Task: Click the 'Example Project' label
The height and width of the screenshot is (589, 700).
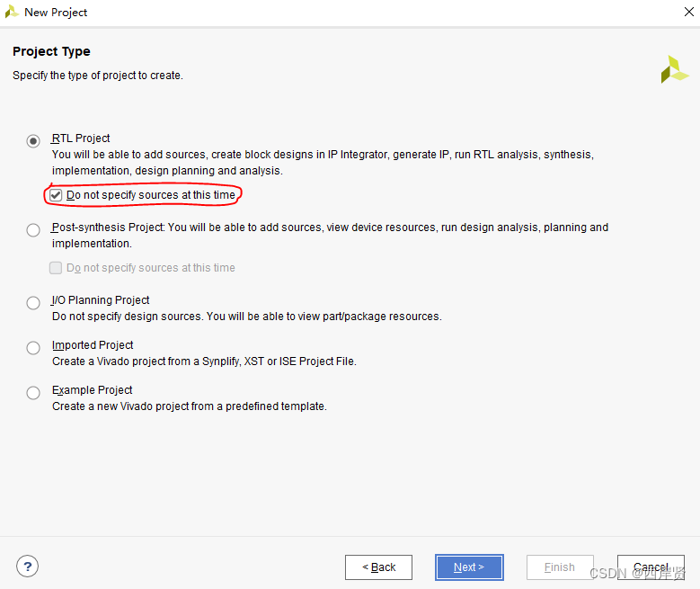Action: (92, 390)
